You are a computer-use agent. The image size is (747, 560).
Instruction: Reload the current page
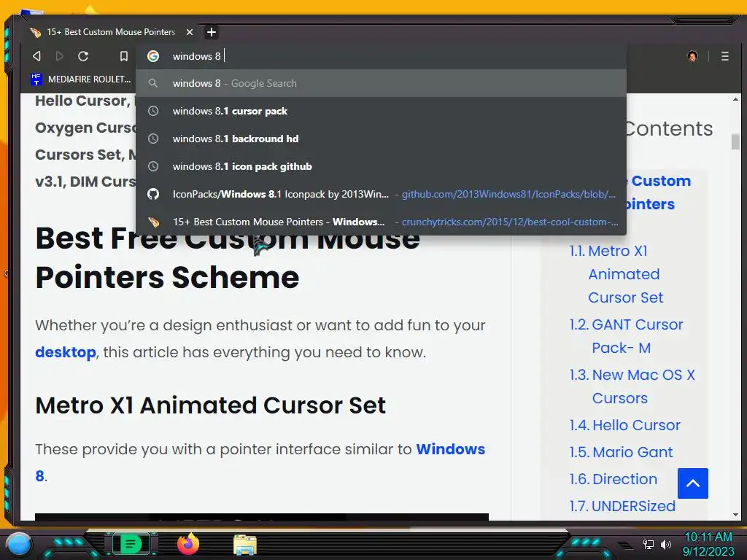tap(83, 56)
